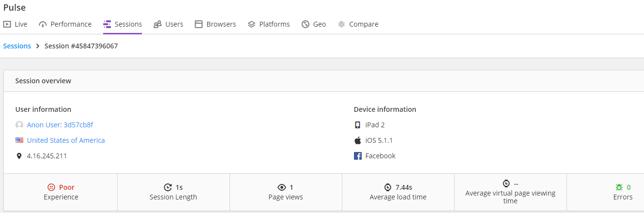Viewport: 644px width, 213px height.
Task: Click the breadcrumb chevron separator
Action: click(38, 46)
